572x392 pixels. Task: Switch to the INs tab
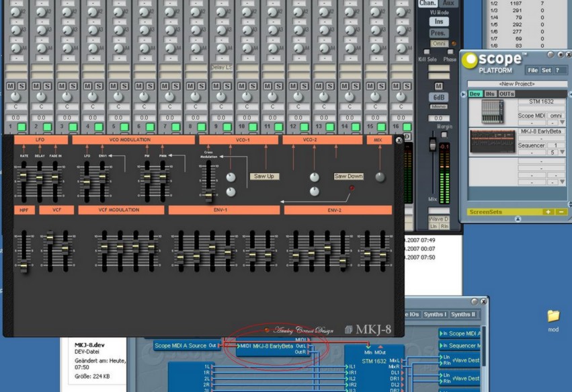(x=489, y=94)
